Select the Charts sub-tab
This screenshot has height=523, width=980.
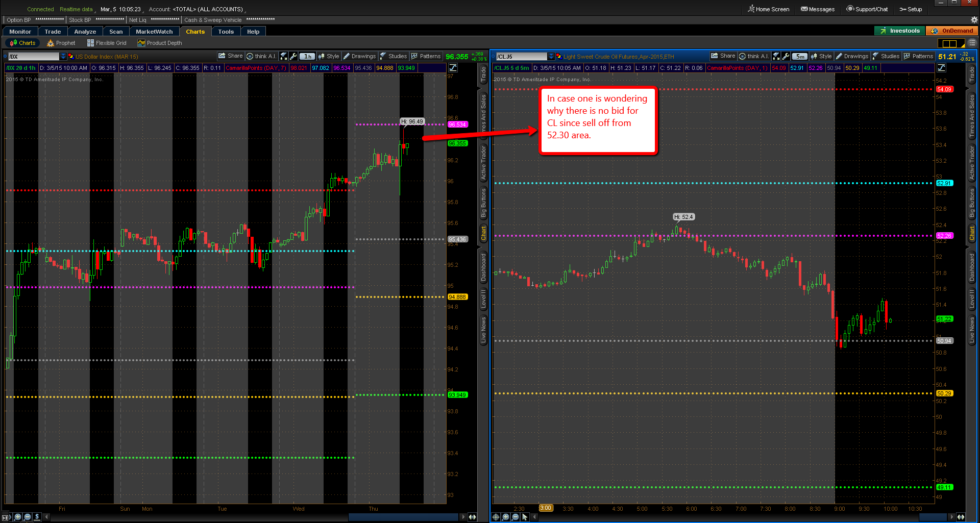tap(22, 43)
